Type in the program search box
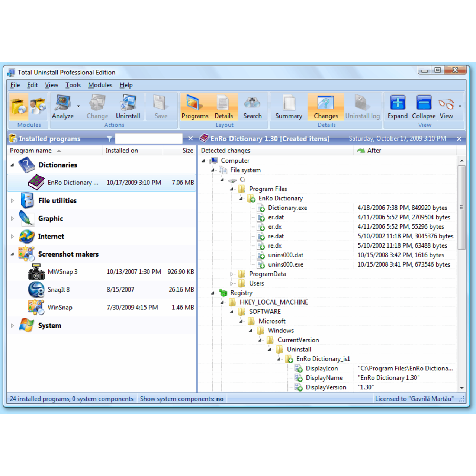The height and width of the screenshot is (476, 476). point(148,138)
